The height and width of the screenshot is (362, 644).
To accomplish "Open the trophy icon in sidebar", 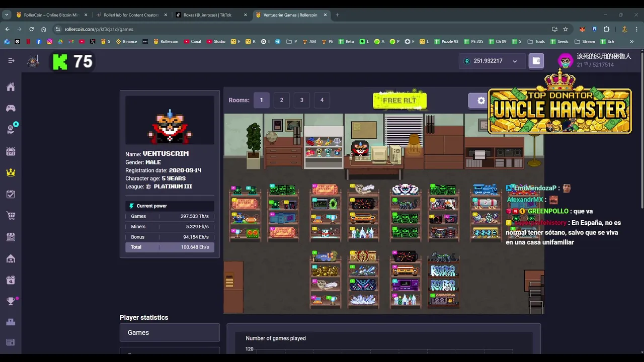I will [x=11, y=301].
